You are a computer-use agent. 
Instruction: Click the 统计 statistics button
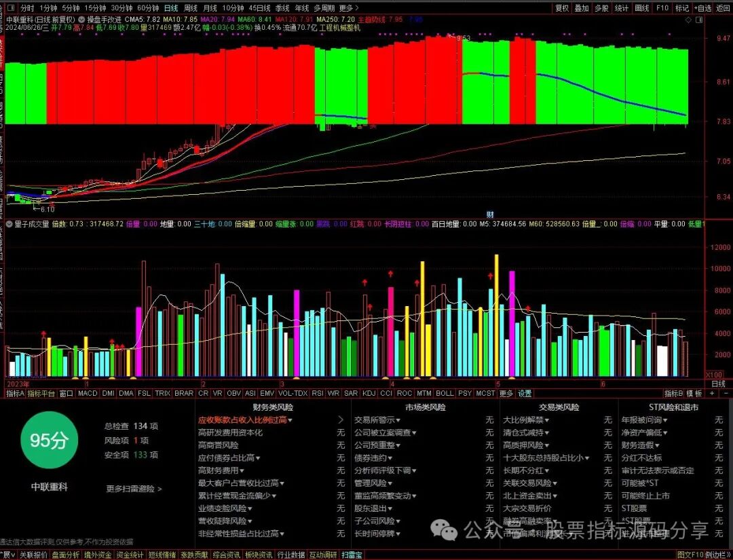click(622, 8)
